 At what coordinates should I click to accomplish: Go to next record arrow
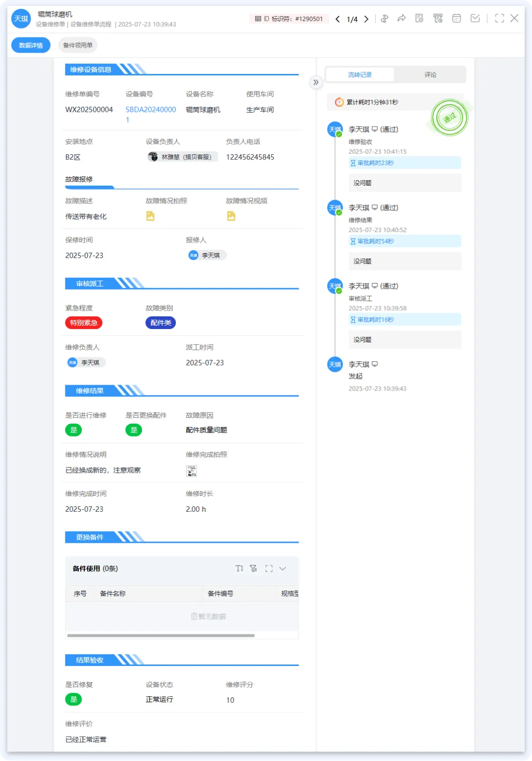[x=366, y=19]
